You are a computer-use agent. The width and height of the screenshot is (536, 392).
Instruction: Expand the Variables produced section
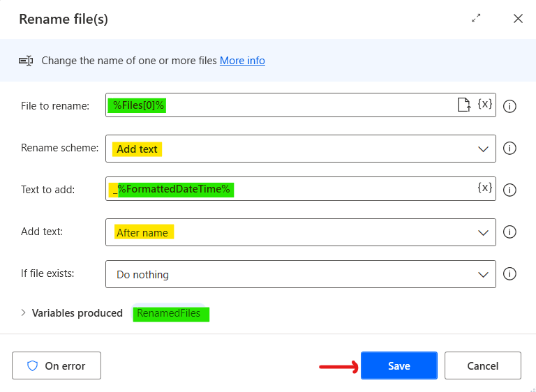tap(24, 313)
